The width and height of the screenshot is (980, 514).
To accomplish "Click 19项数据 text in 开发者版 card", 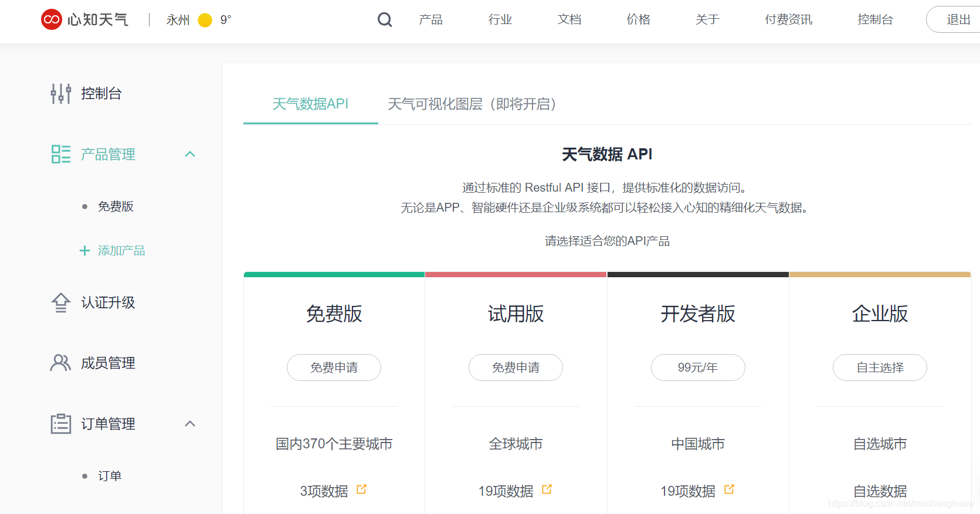I will coord(688,491).
